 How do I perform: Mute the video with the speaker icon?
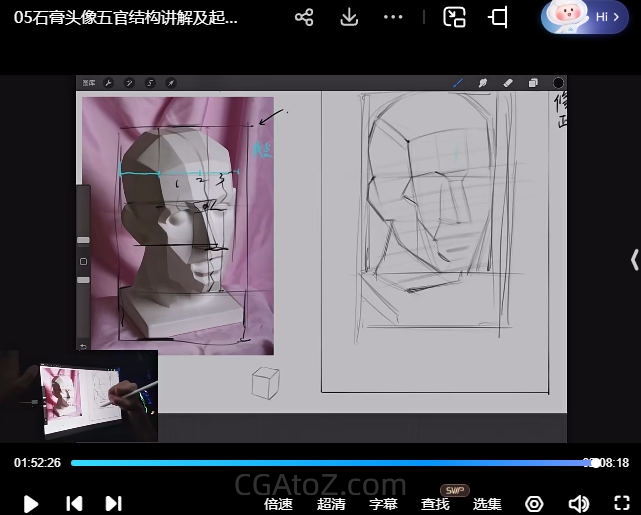578,504
